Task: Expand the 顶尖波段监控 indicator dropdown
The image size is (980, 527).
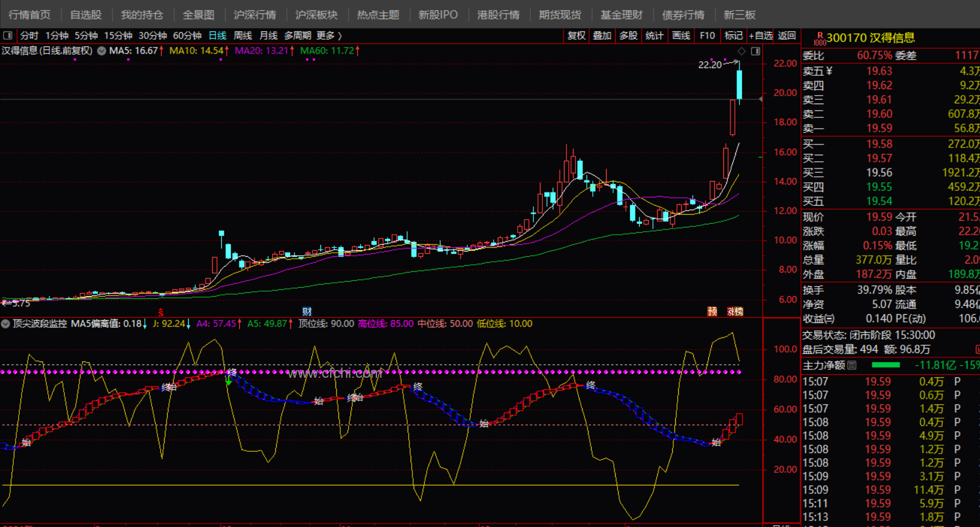Action: (x=5, y=324)
